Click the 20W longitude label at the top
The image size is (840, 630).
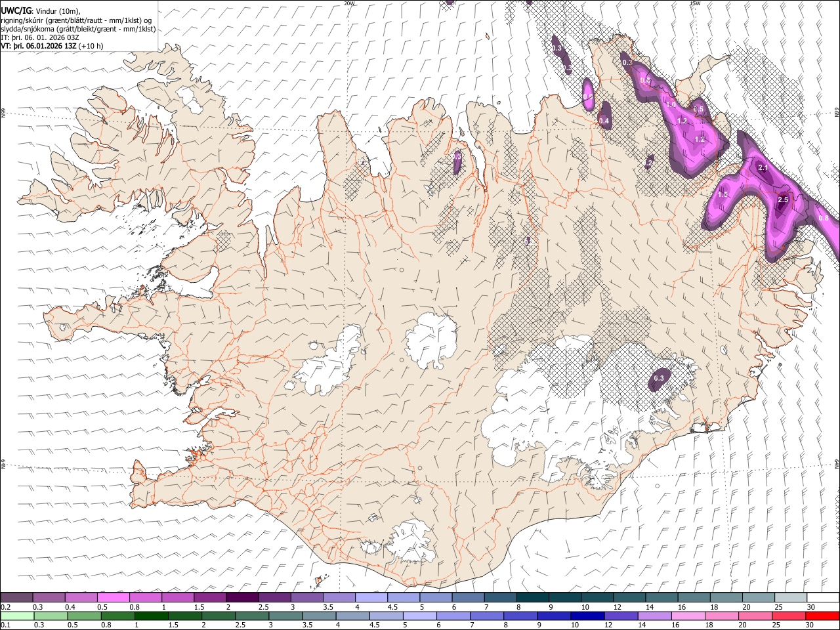point(349,3)
